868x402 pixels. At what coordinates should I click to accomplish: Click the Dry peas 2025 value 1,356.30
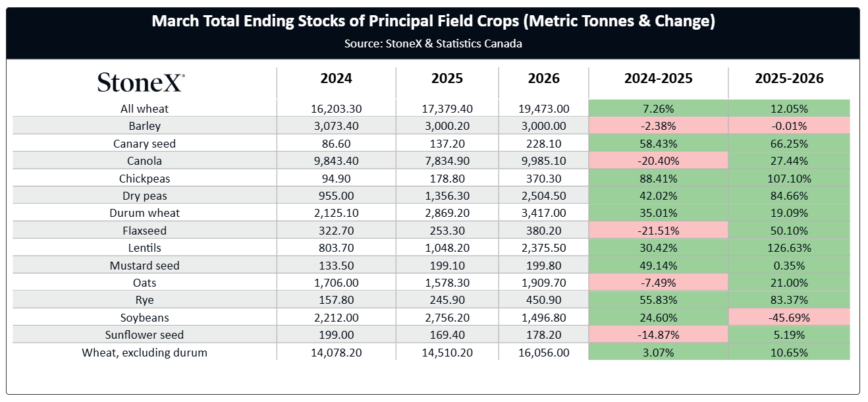click(x=447, y=196)
